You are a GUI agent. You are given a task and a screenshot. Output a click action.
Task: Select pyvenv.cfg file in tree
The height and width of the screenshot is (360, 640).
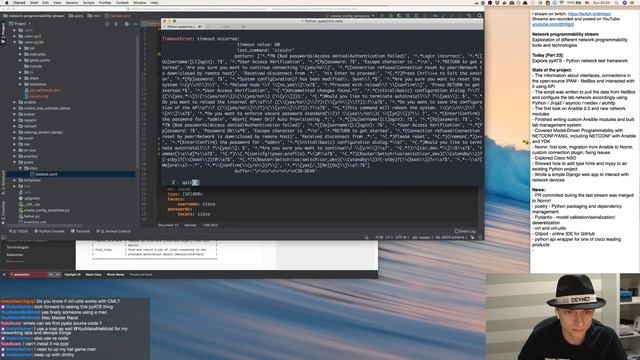36,96
